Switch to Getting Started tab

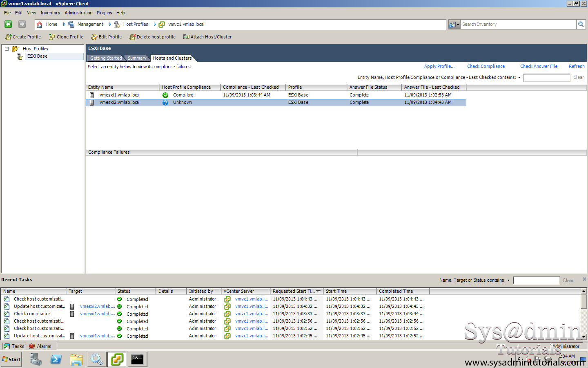click(x=106, y=58)
